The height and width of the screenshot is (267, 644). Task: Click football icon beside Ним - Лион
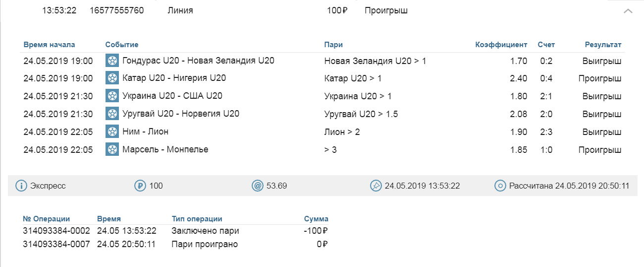[x=112, y=132]
